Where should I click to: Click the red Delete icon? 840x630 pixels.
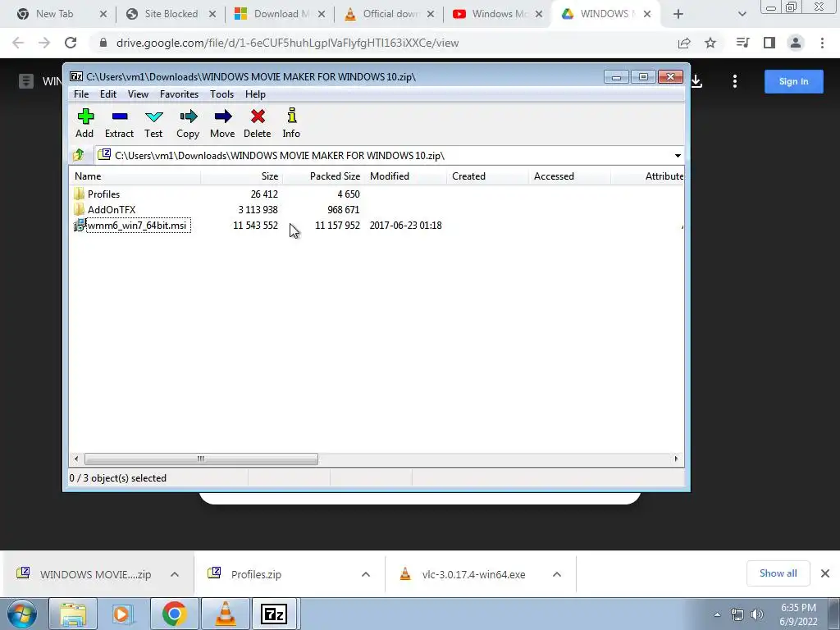pos(257,123)
